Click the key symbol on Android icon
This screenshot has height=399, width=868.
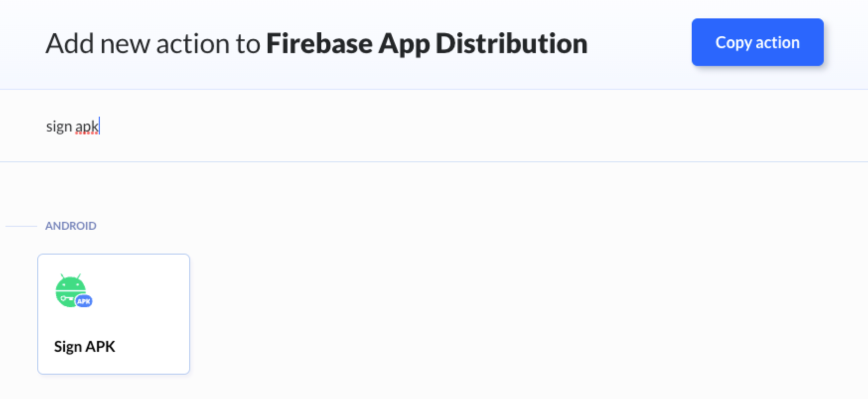[67, 298]
